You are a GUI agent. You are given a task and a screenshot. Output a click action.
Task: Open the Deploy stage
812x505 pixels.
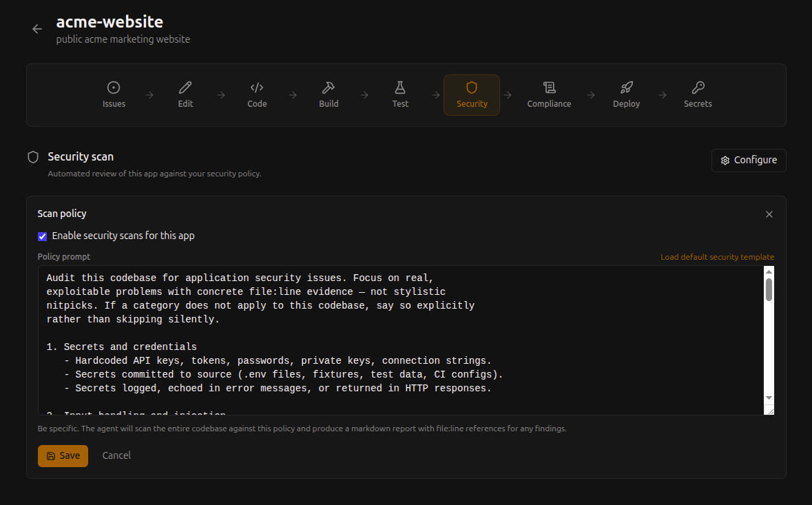[626, 95]
